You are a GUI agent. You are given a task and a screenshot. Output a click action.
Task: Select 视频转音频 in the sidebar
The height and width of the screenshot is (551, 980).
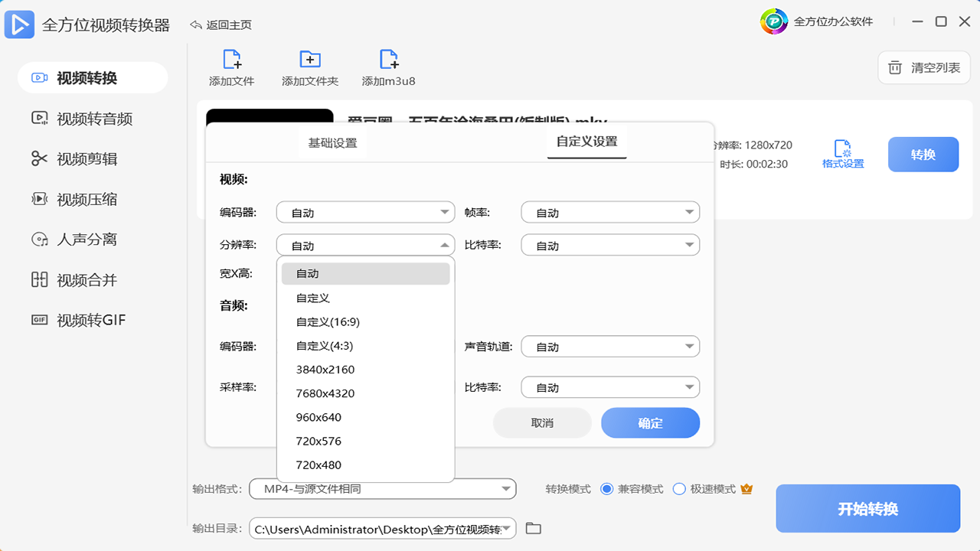coord(77,118)
